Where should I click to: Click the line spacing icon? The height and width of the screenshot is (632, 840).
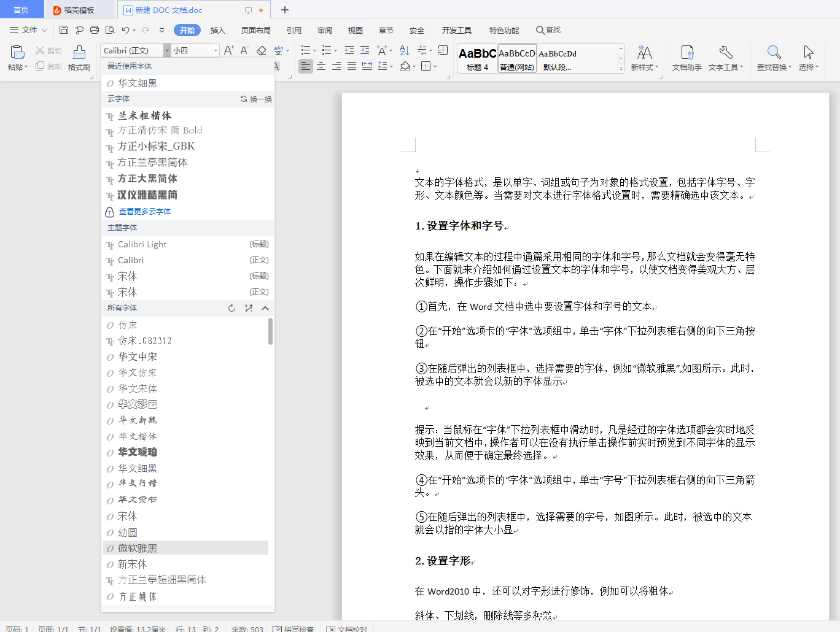(383, 66)
